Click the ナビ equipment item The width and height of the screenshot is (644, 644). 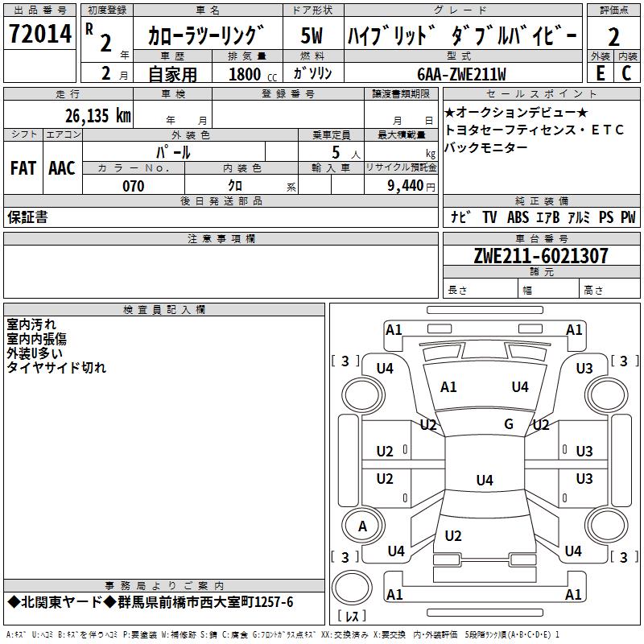click(460, 217)
